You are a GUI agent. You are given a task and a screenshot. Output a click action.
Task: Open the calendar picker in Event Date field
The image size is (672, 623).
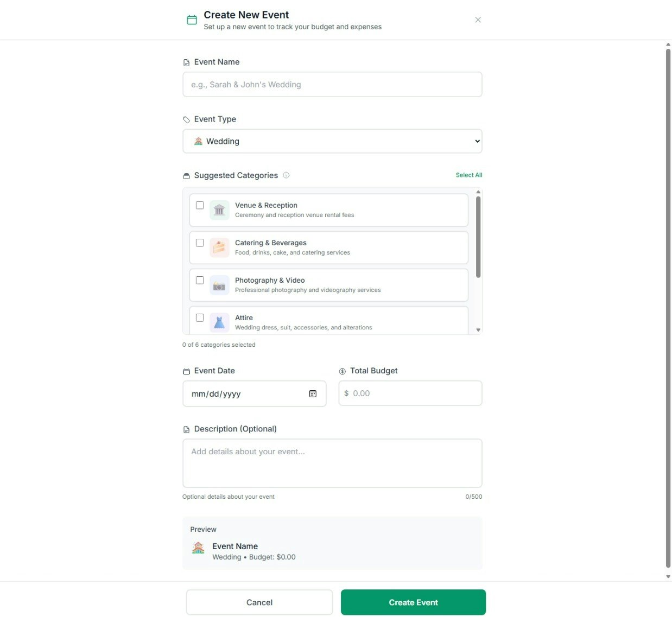pos(313,393)
